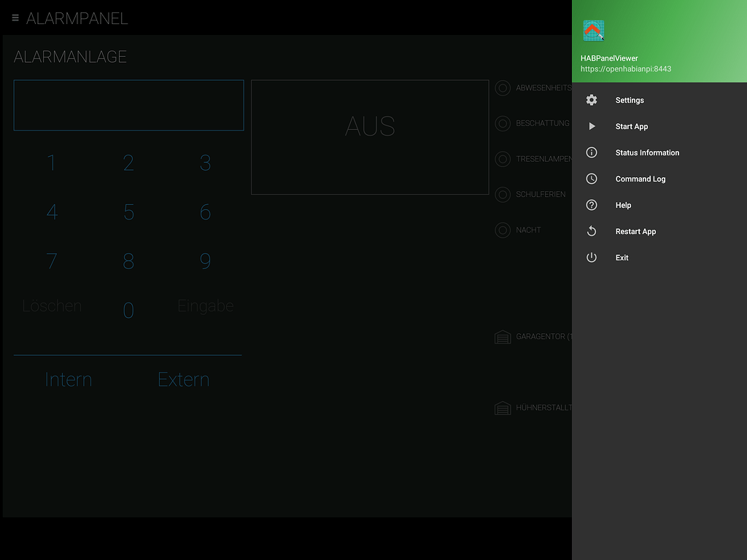Click the Start App play icon
Screen dimensions: 747x560
click(592, 126)
